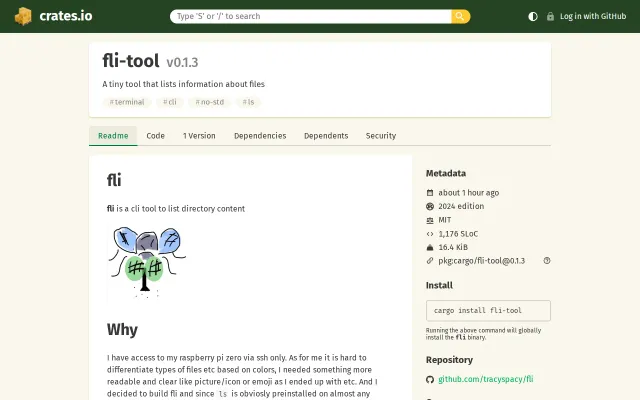The height and width of the screenshot is (400, 640).
Task: Open the Code tab
Action: point(156,136)
